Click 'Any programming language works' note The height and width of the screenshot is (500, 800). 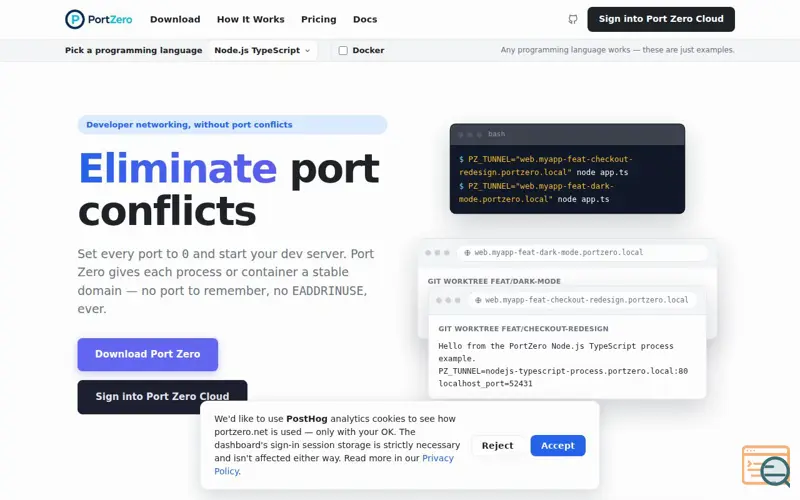617,50
